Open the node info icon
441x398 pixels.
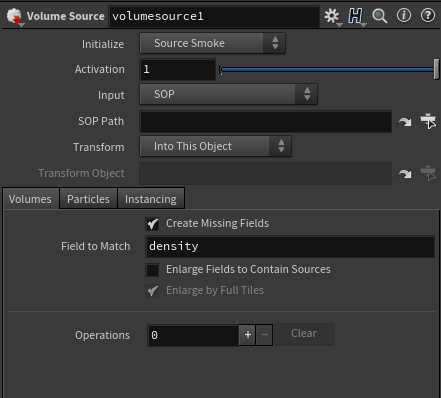tap(404, 15)
